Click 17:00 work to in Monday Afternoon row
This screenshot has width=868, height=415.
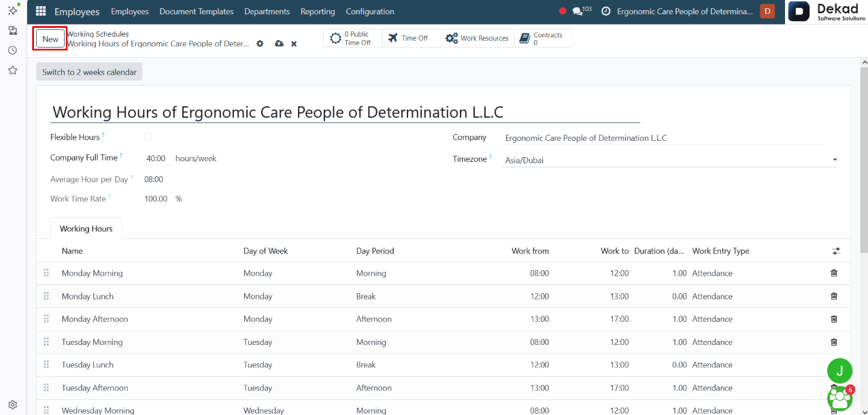point(619,319)
